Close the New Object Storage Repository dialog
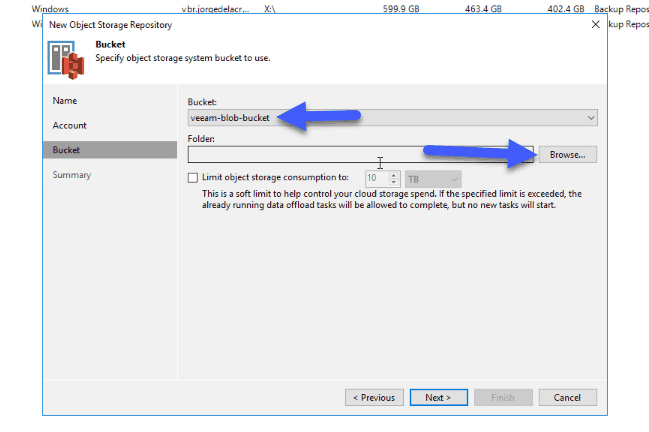 pos(596,25)
